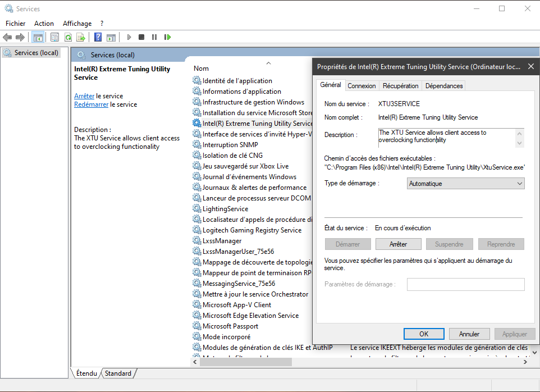540x392 pixels.
Task: Open the Action menu
Action: [44, 24]
